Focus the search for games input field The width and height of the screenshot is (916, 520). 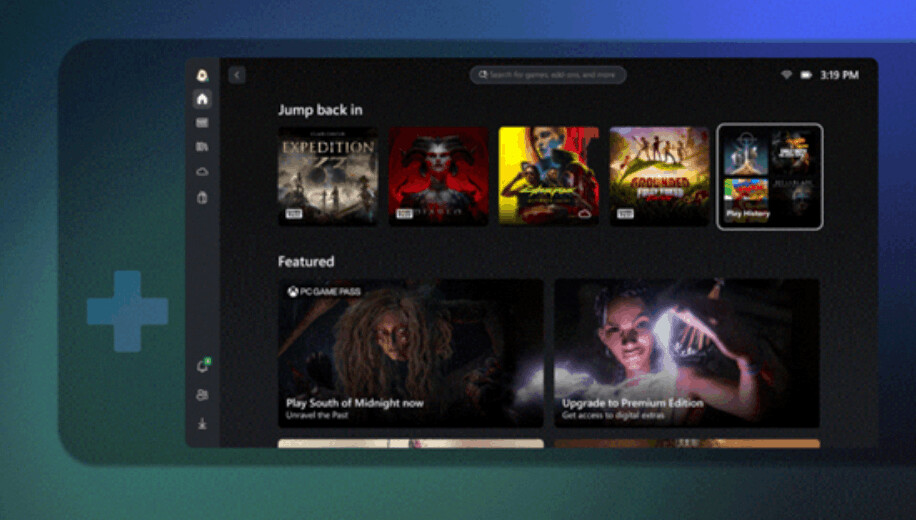[x=548, y=75]
